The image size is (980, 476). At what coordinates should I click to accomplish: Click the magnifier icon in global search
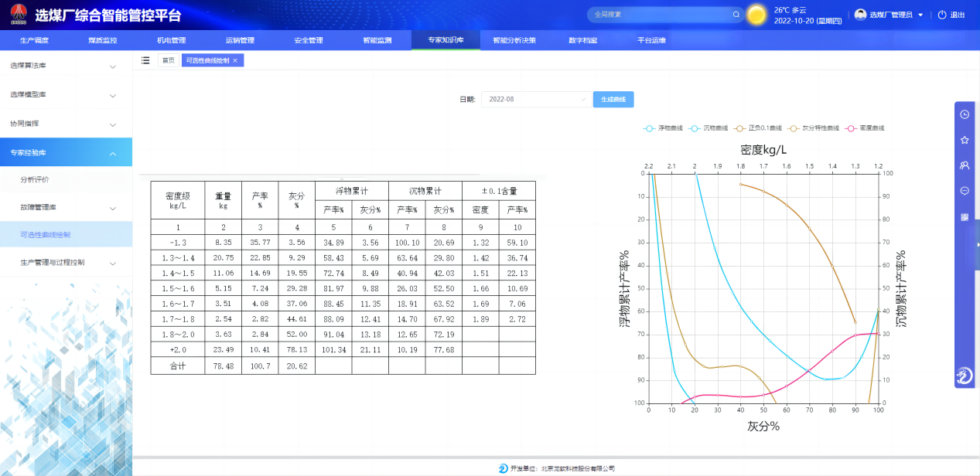[736, 15]
